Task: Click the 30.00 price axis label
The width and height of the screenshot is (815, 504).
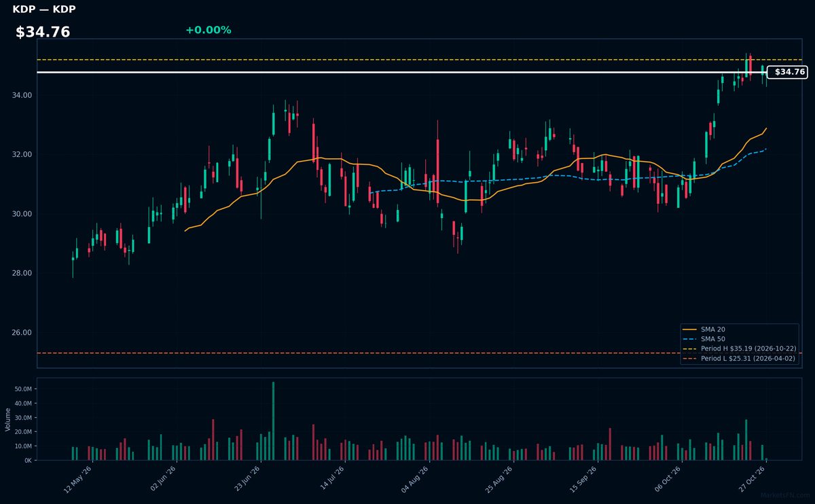Action: (22, 214)
